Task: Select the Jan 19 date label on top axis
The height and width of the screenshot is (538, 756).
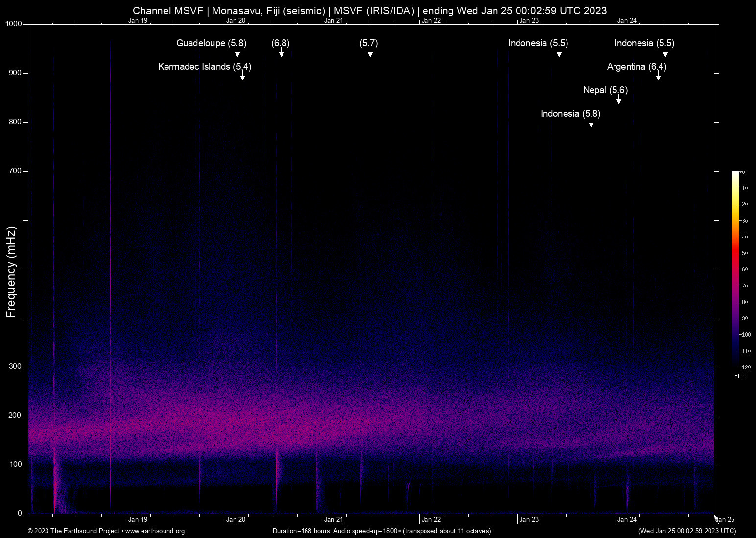Action: (x=138, y=21)
